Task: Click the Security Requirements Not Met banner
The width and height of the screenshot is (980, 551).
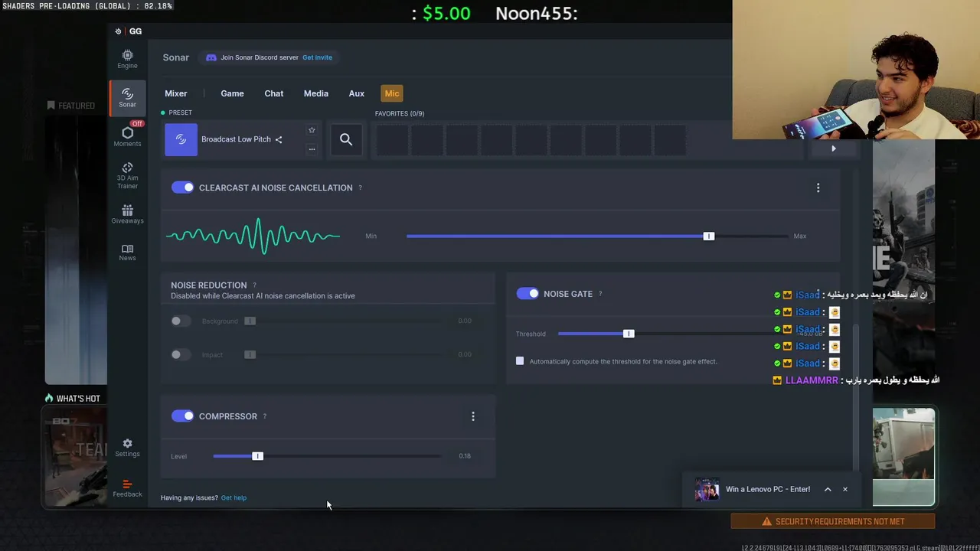Action: (x=833, y=521)
